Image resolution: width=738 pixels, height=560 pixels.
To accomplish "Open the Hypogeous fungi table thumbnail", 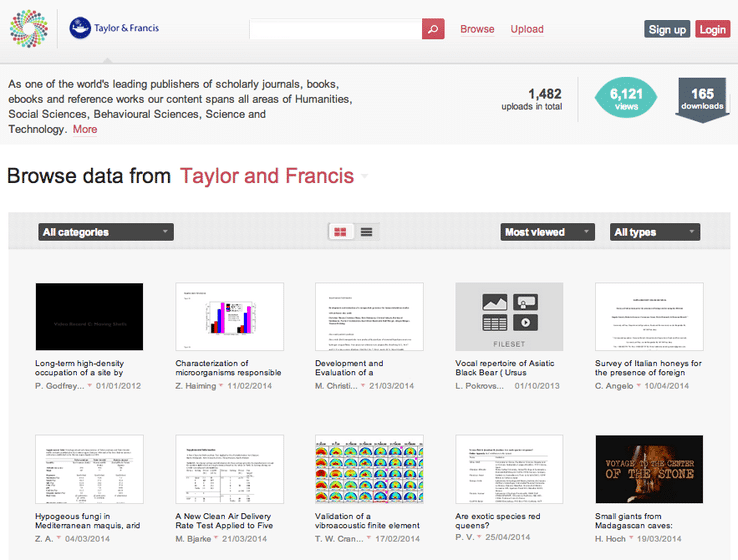I will pos(89,469).
